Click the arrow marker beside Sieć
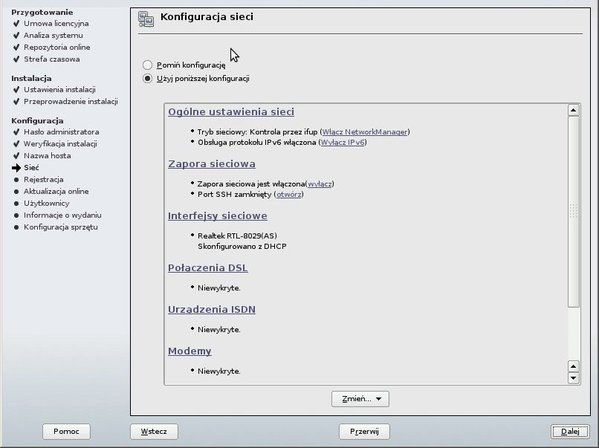This screenshot has width=599, height=448. (16, 168)
